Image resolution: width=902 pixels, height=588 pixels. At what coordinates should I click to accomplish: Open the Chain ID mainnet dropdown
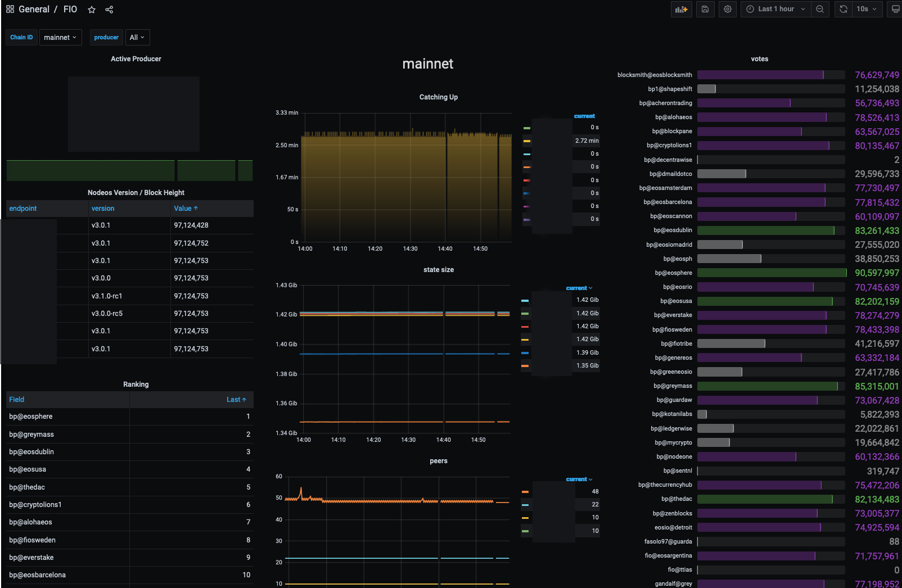(x=60, y=38)
